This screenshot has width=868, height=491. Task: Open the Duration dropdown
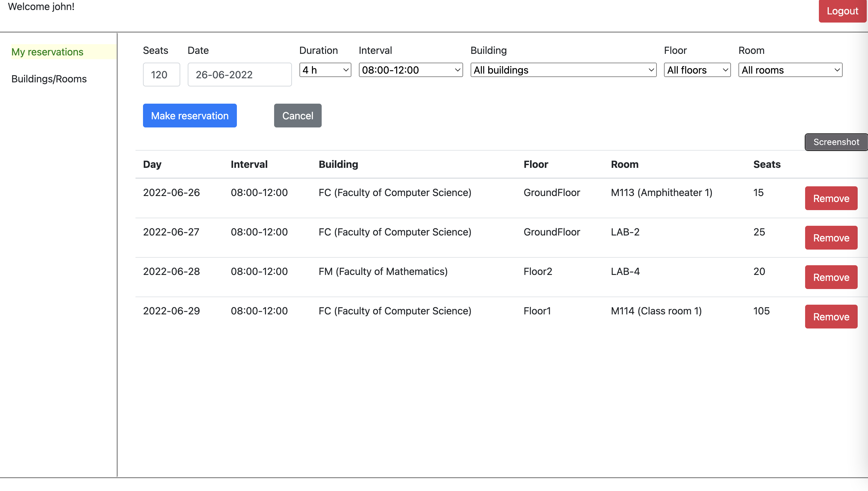325,70
